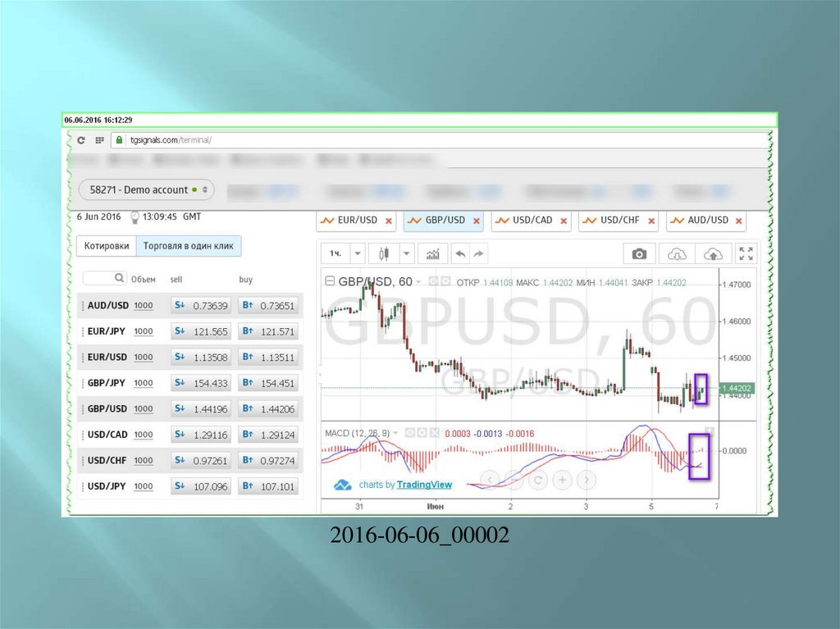The image size is (840, 629).
Task: Click the 1ч timeframe button
Action: click(336, 253)
